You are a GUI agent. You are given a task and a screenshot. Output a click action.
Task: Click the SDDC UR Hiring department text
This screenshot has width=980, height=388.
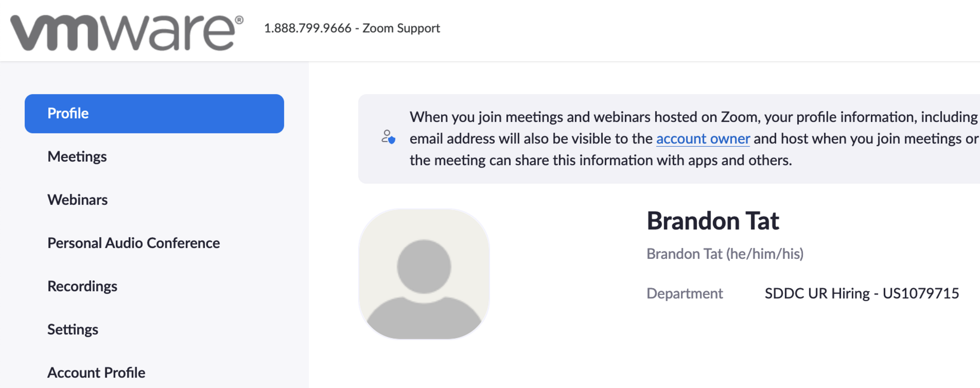[817, 293]
